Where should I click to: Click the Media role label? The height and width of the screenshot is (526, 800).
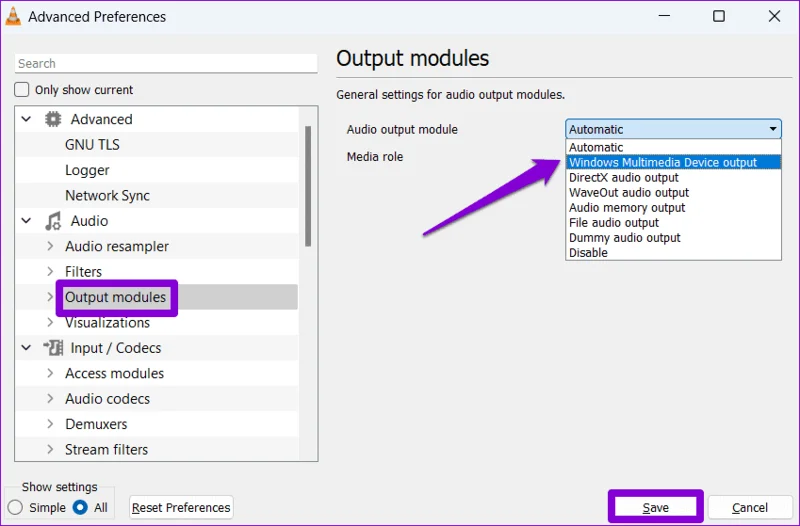pyautogui.click(x=375, y=157)
